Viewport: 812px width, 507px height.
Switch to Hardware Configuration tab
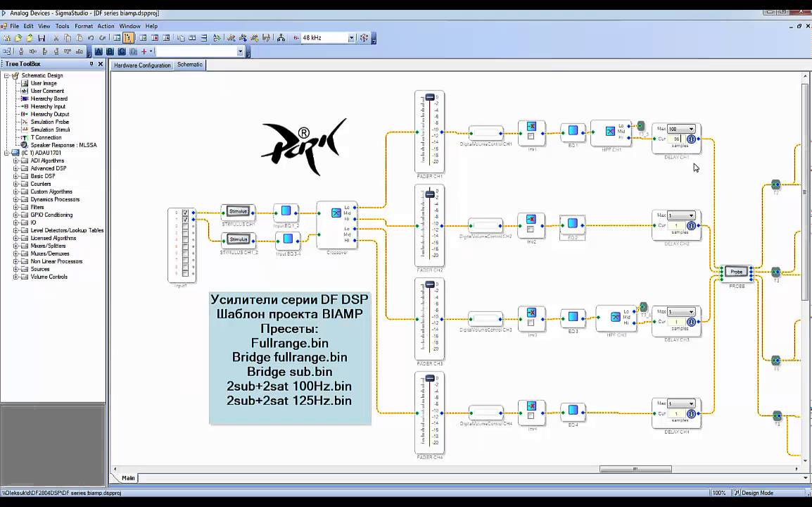coord(142,65)
